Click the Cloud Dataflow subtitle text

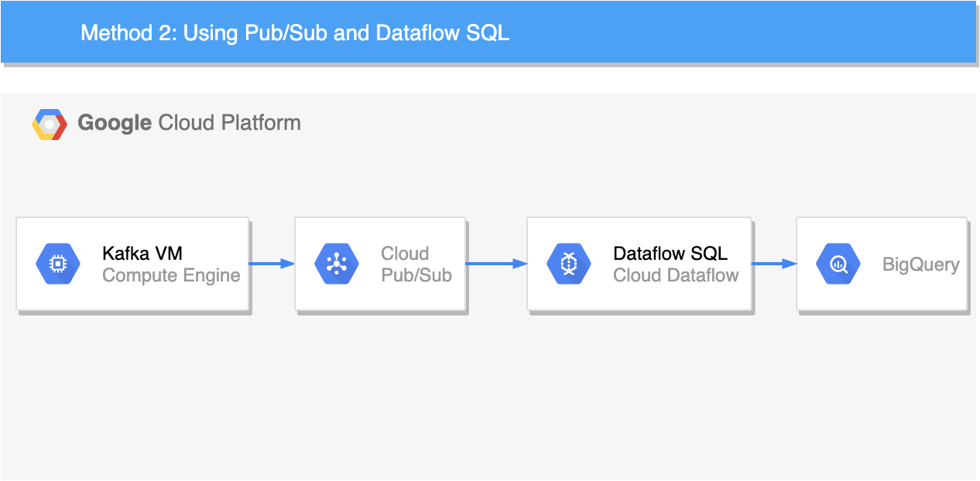click(x=675, y=275)
